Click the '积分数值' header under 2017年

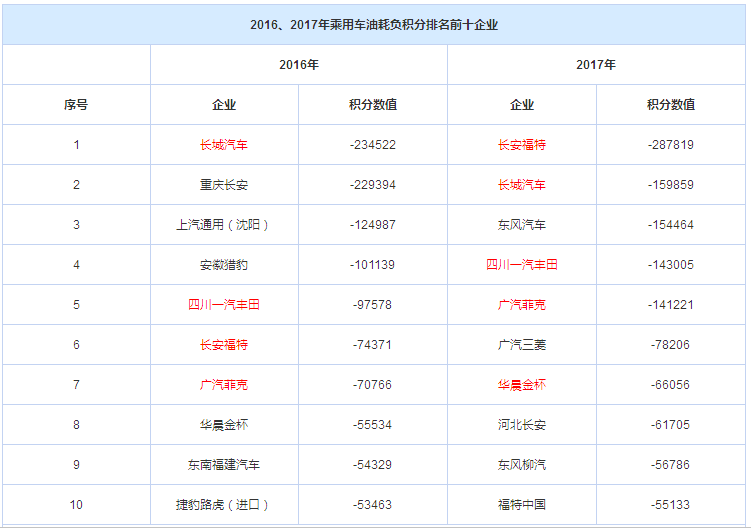671,104
